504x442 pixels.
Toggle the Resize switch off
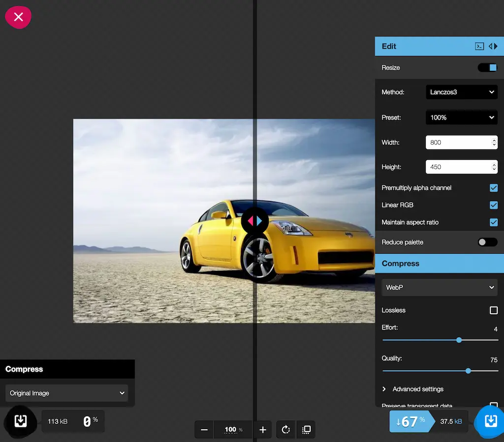pyautogui.click(x=487, y=68)
